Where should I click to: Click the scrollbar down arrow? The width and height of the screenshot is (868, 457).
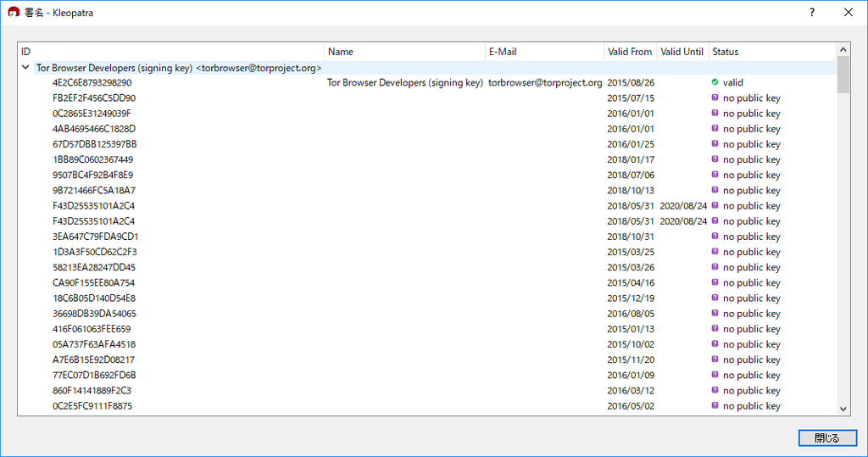(x=843, y=409)
